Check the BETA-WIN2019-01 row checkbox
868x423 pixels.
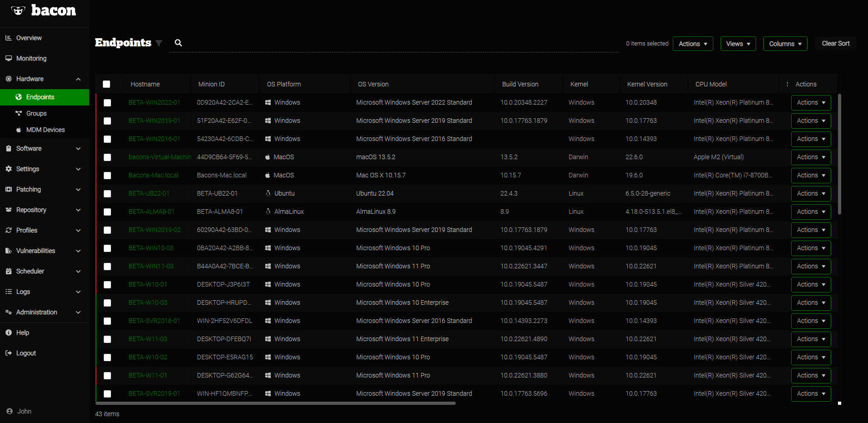click(x=107, y=121)
